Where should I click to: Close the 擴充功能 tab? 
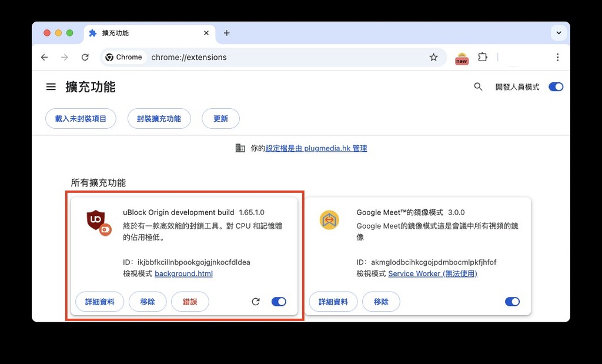(206, 33)
